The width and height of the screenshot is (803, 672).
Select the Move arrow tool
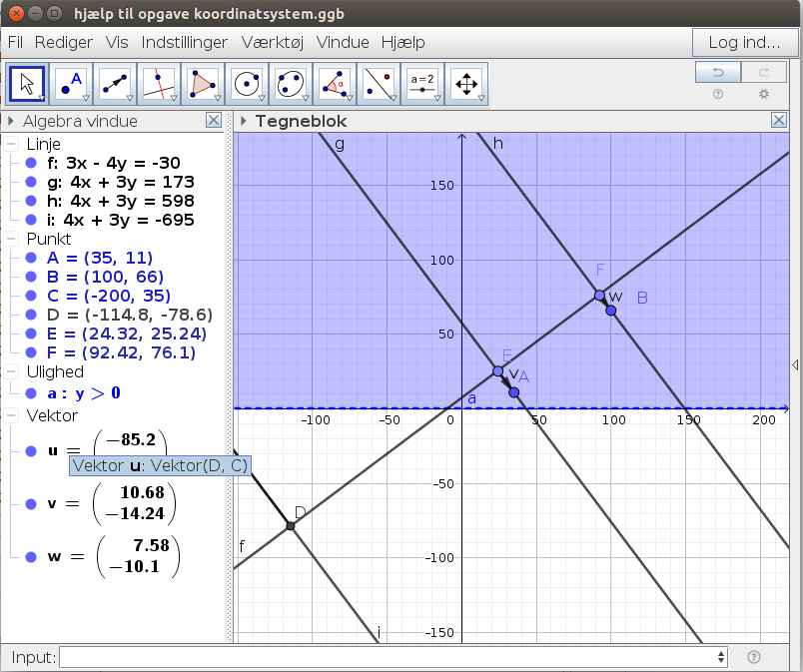click(x=27, y=84)
